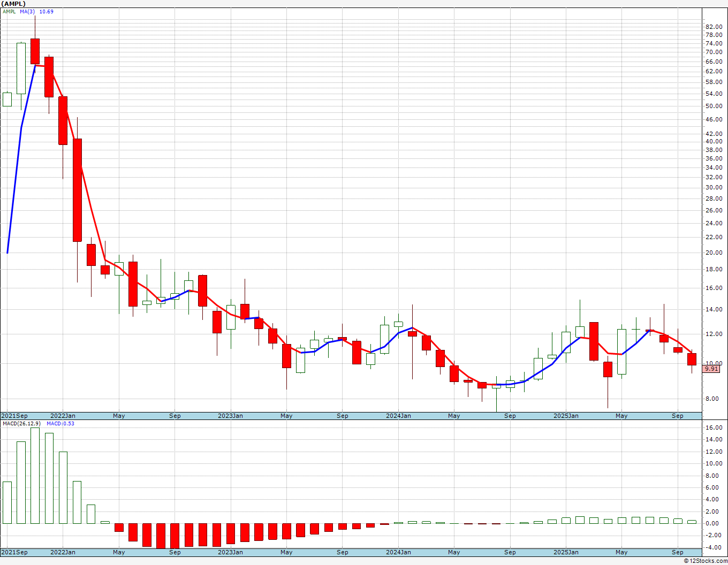Select the 30.00 price axis label

(x=714, y=187)
